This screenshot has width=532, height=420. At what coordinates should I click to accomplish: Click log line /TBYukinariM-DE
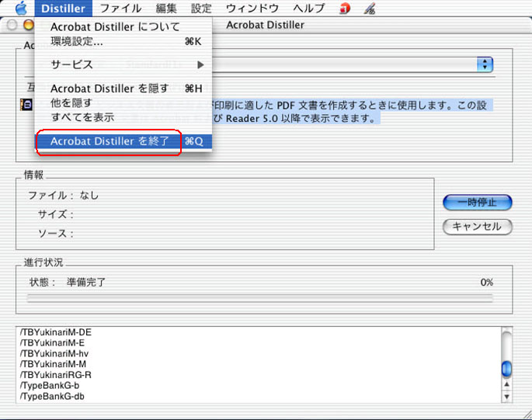[x=56, y=332]
